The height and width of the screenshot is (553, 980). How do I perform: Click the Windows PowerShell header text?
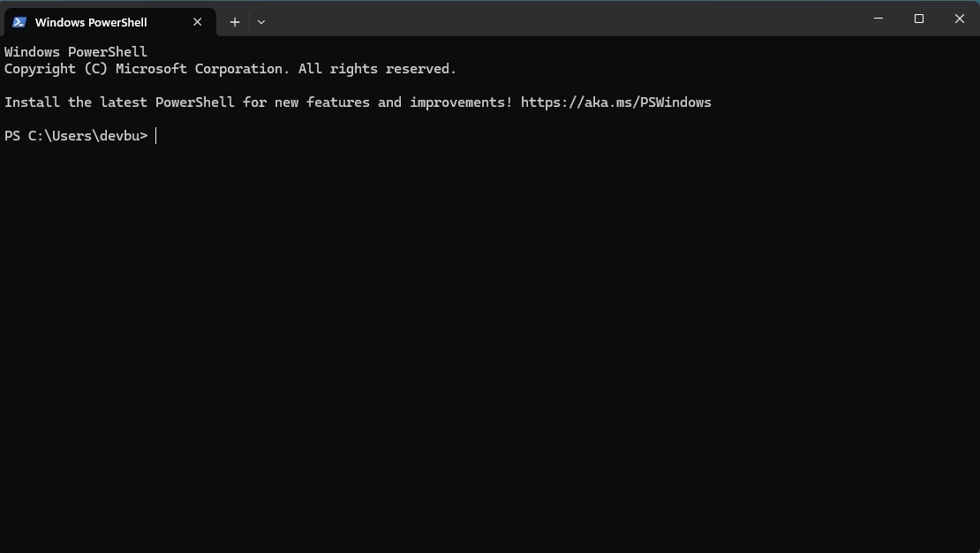[75, 51]
